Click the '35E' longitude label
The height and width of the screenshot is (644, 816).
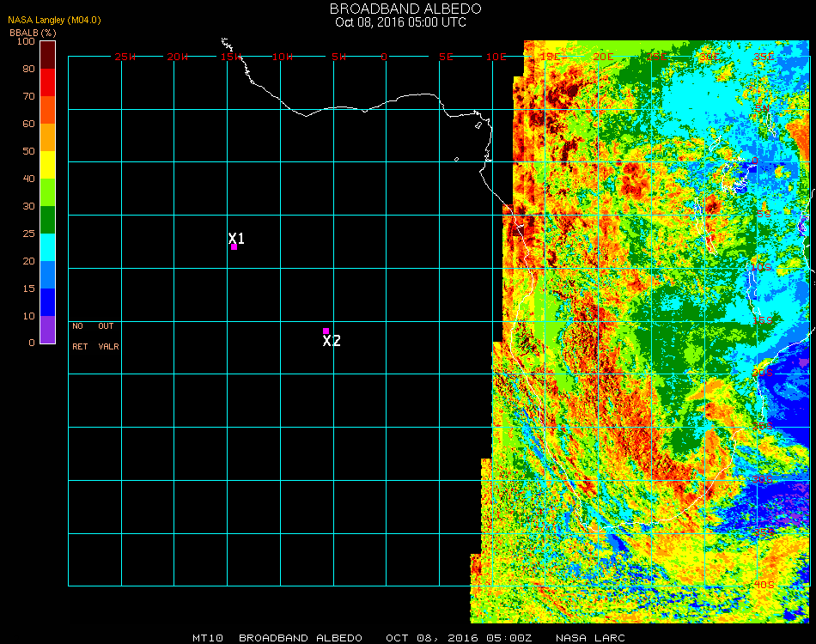click(x=764, y=57)
